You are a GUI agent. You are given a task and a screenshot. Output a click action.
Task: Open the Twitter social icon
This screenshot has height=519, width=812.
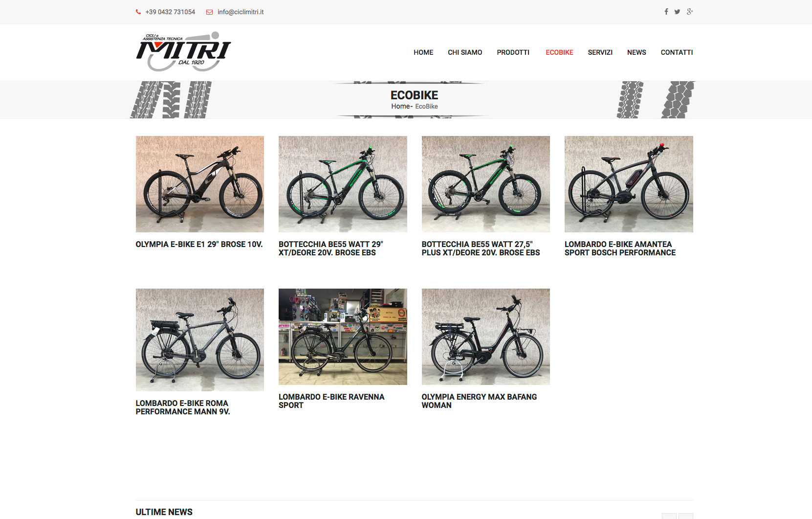677,12
